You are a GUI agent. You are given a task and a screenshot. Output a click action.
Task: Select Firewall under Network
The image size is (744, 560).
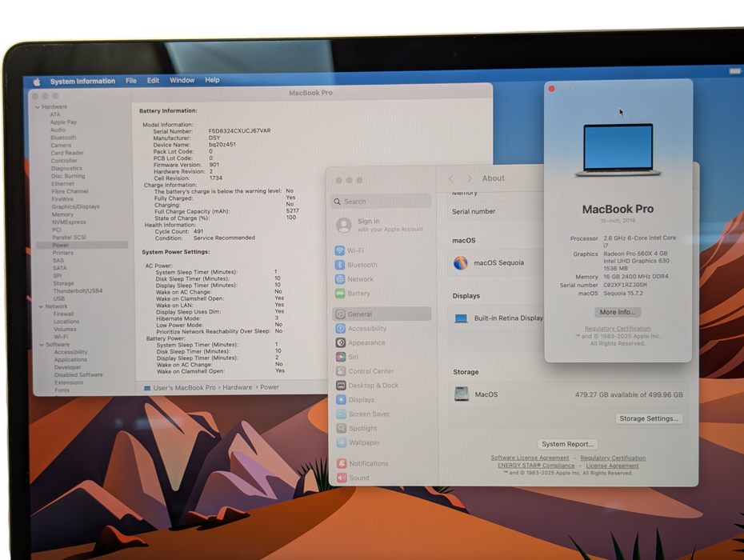(63, 314)
